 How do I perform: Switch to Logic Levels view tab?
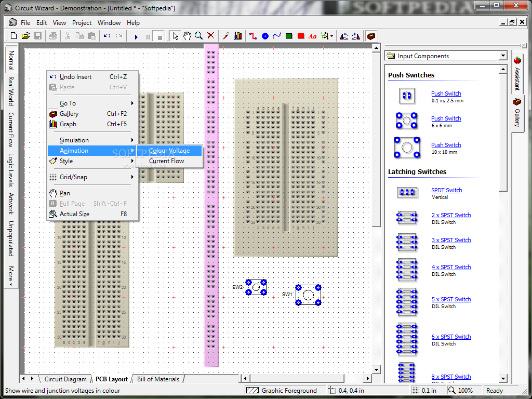click(11, 170)
